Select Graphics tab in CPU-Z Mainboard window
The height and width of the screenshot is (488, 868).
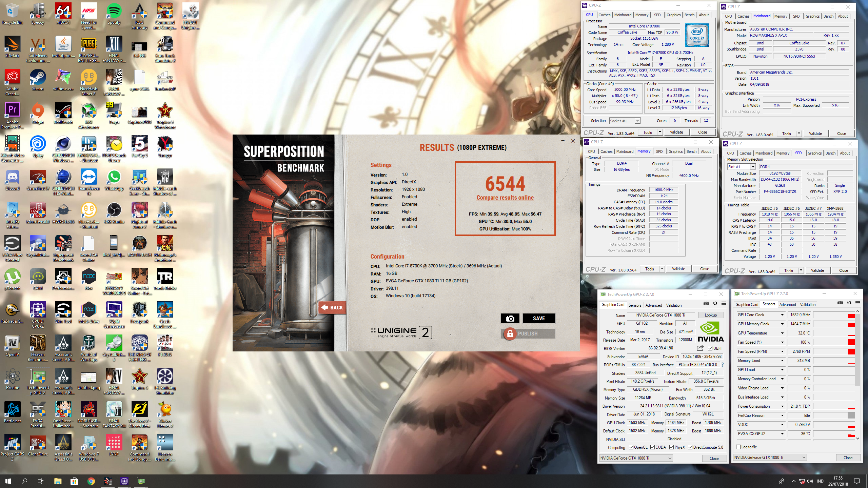point(812,16)
